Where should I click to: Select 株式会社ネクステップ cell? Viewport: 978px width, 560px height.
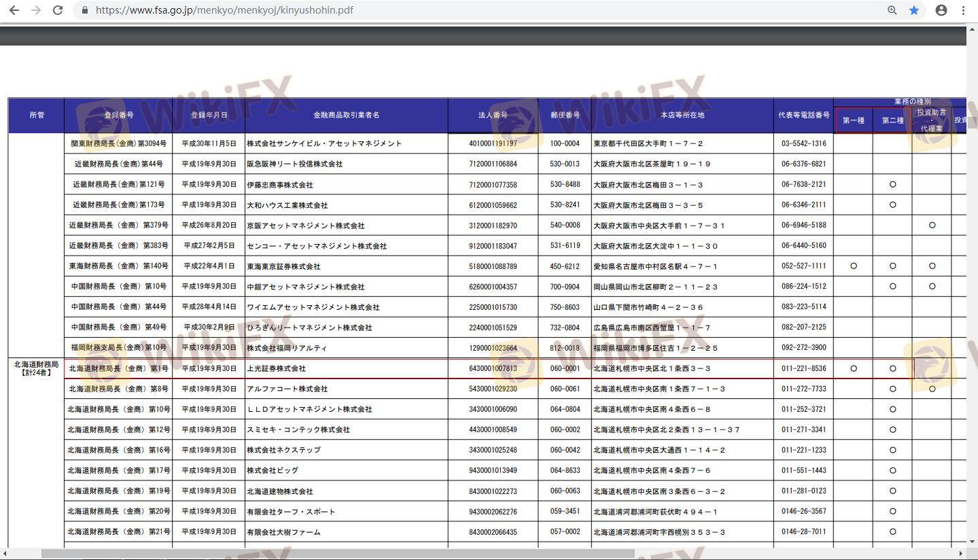tap(347, 450)
